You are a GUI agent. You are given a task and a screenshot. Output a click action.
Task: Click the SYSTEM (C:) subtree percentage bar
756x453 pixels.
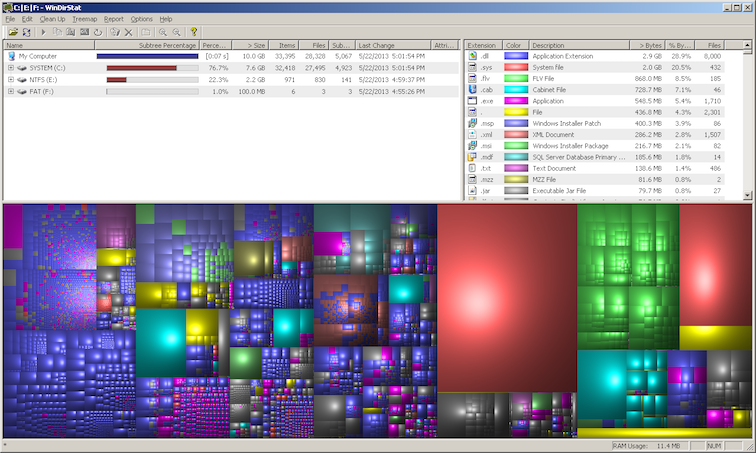(x=152, y=68)
